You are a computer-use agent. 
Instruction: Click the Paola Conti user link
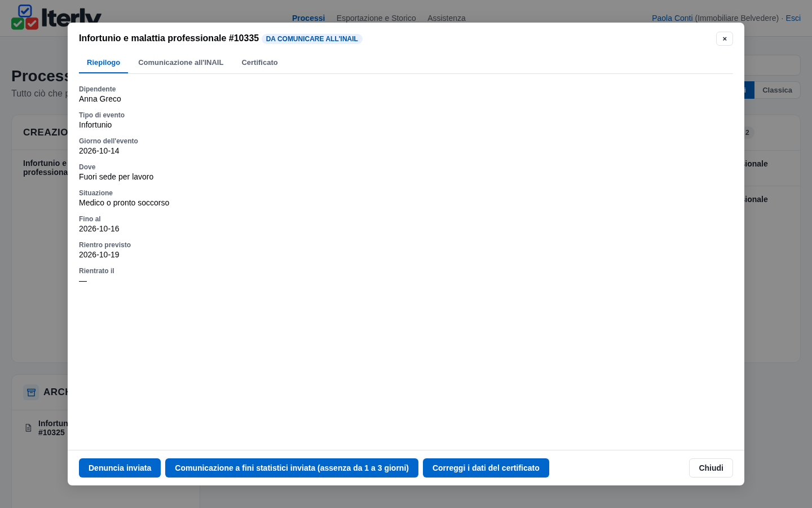point(672,18)
